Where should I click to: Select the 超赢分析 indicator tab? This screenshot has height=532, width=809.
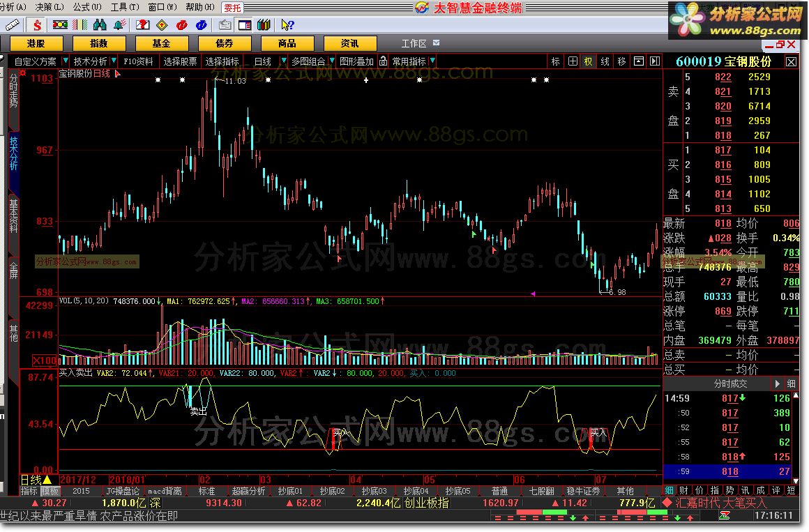[x=248, y=492]
